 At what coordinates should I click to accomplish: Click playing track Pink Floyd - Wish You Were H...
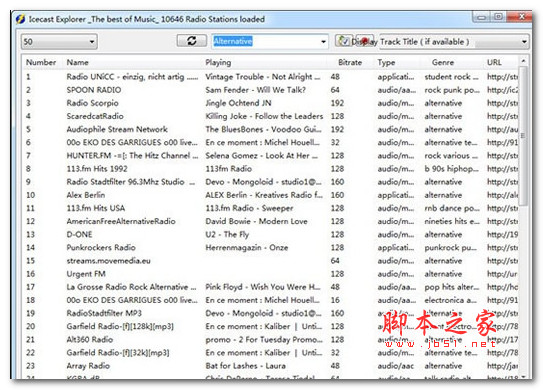[263, 287]
